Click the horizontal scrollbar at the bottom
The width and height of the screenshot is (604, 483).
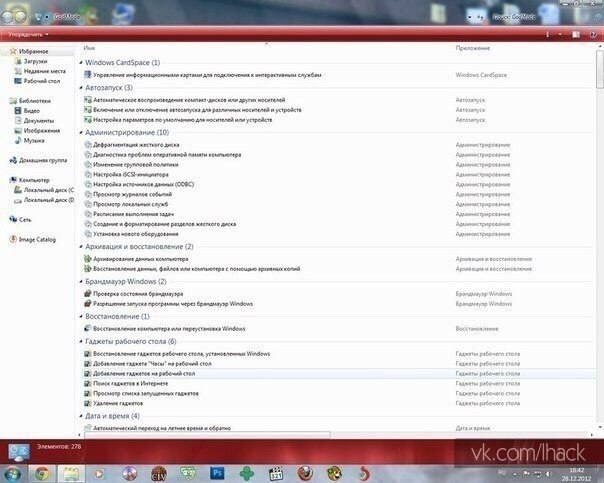[x=206, y=435]
